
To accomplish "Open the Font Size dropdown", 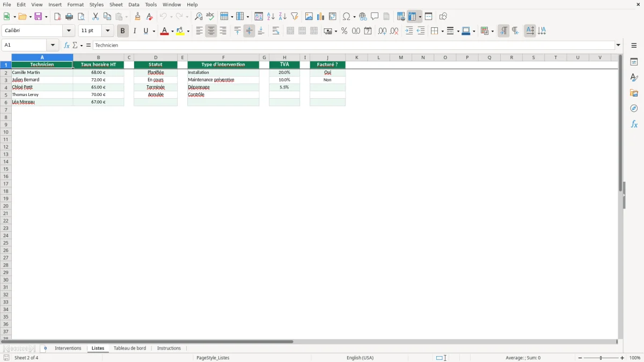I will click(108, 31).
